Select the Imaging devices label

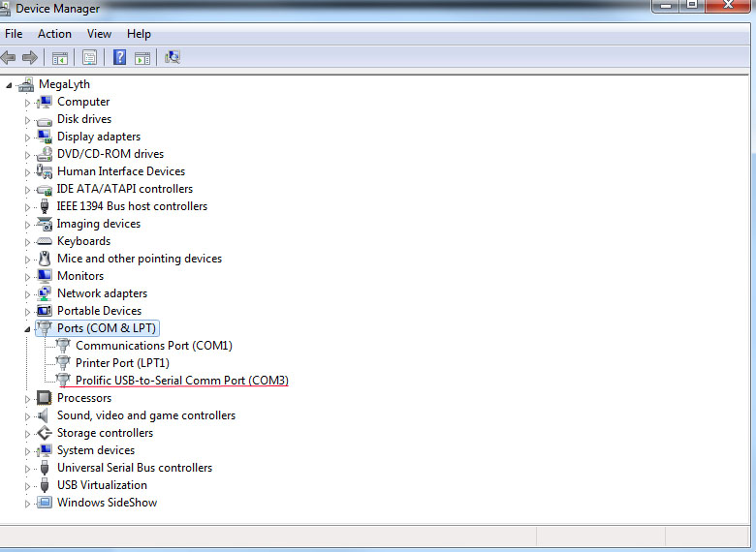tap(99, 224)
